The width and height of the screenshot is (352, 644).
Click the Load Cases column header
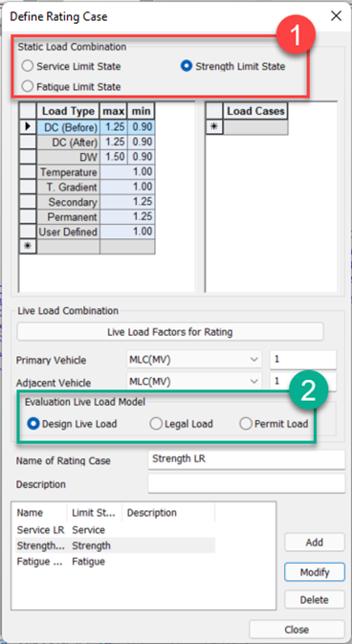[x=255, y=111]
